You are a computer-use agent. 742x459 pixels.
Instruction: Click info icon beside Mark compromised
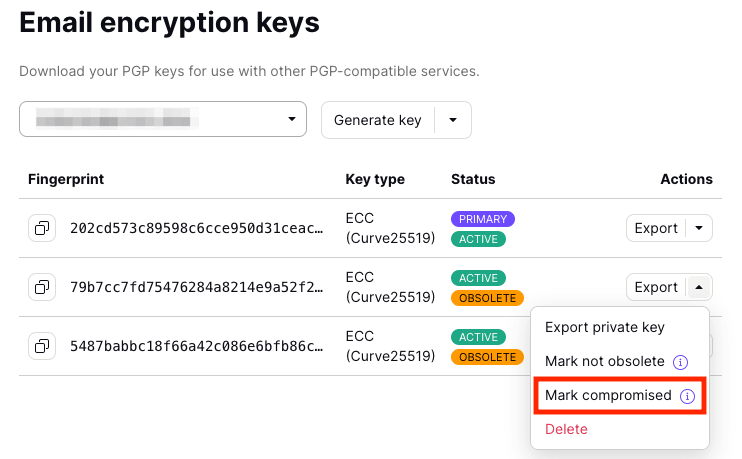(687, 396)
